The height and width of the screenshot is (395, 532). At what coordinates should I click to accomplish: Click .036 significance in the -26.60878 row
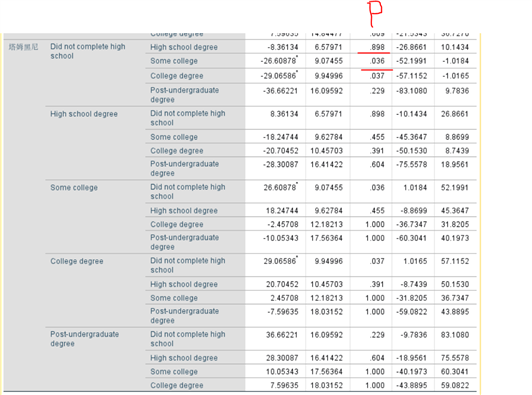coord(377,61)
